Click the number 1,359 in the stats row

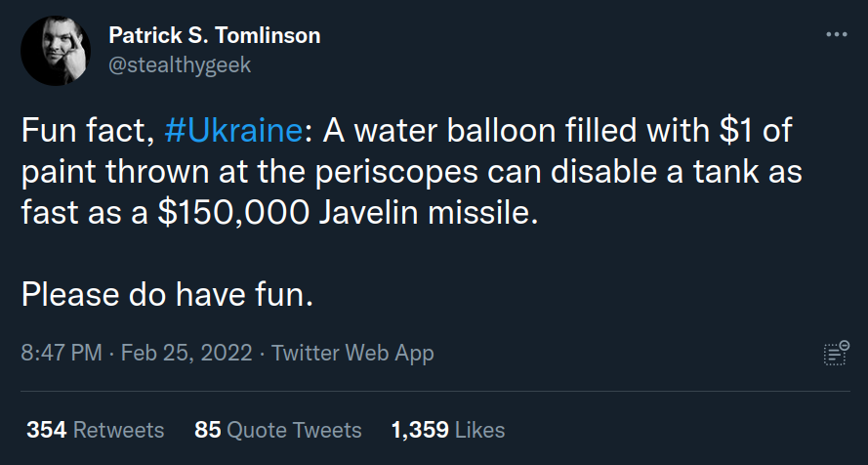coord(419,430)
